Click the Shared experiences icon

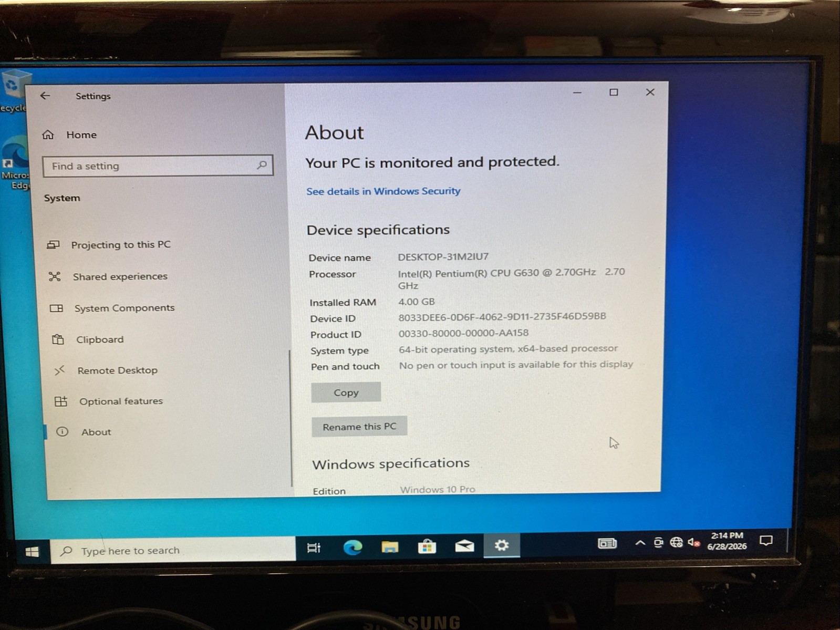point(55,276)
